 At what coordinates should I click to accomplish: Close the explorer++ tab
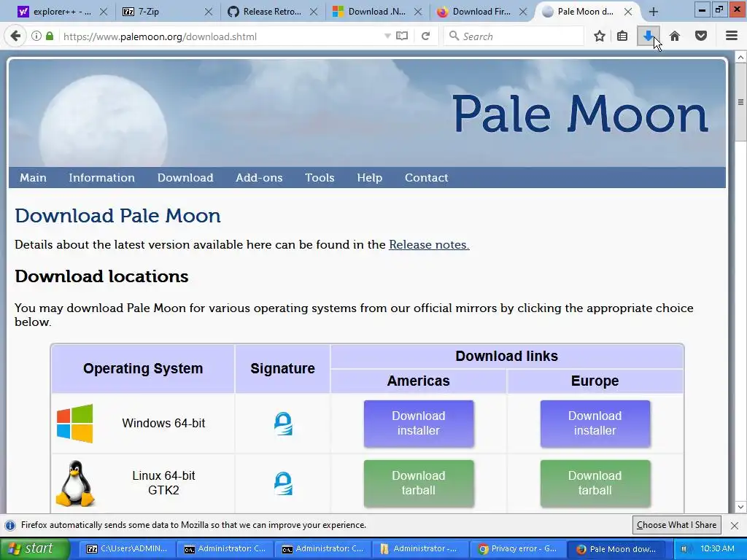(104, 12)
